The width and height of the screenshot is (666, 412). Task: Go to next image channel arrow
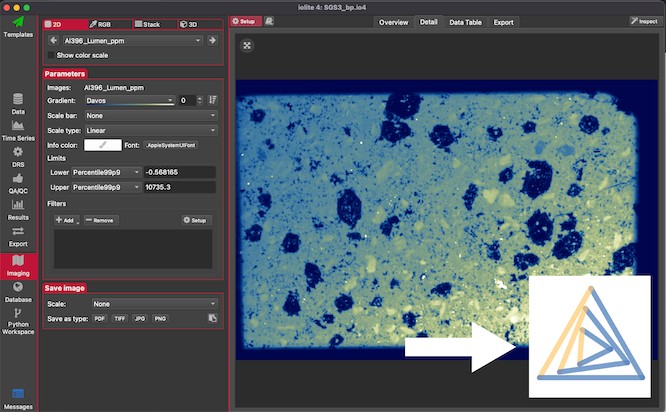[x=212, y=40]
